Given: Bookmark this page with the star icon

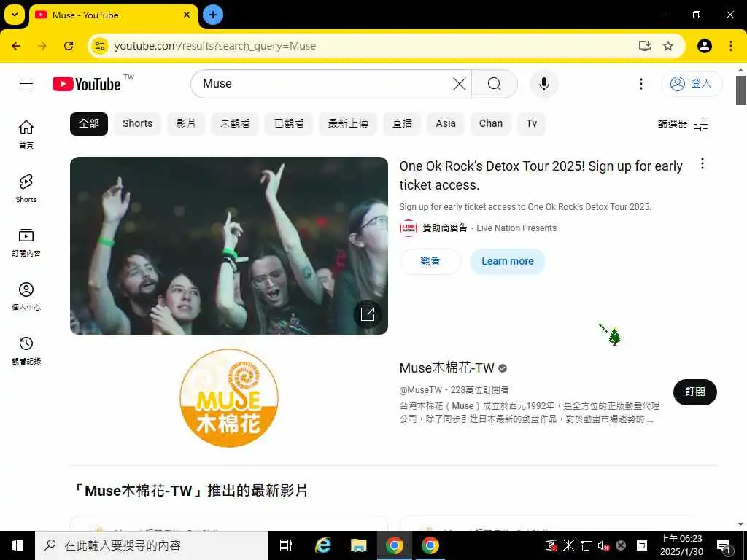Looking at the screenshot, I should (668, 46).
